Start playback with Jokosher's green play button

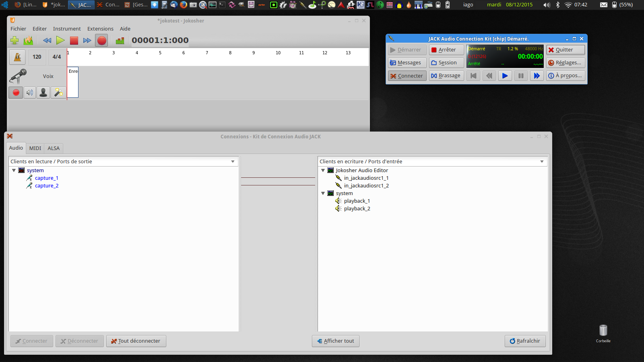(x=60, y=40)
